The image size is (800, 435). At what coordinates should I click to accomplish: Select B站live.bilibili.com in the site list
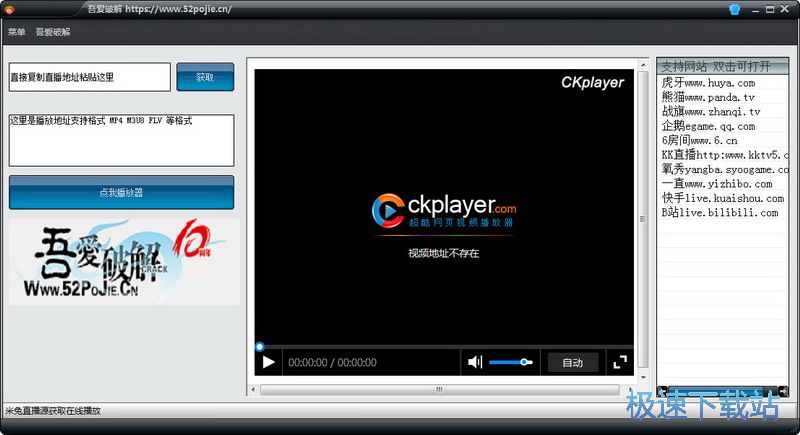click(x=719, y=213)
